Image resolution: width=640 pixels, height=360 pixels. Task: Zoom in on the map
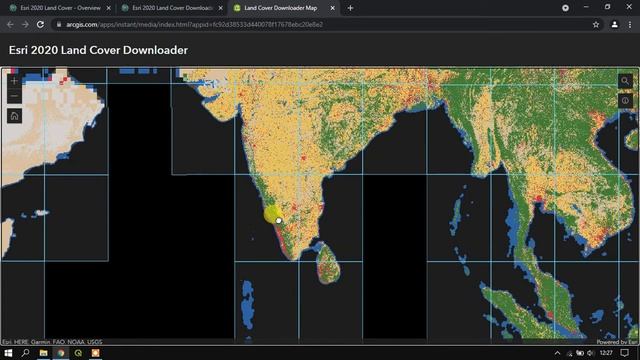(14, 81)
